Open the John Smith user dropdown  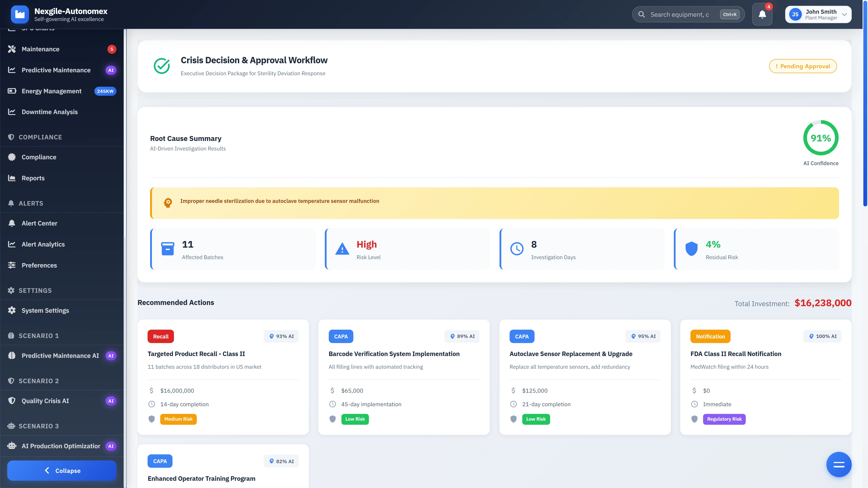click(818, 14)
